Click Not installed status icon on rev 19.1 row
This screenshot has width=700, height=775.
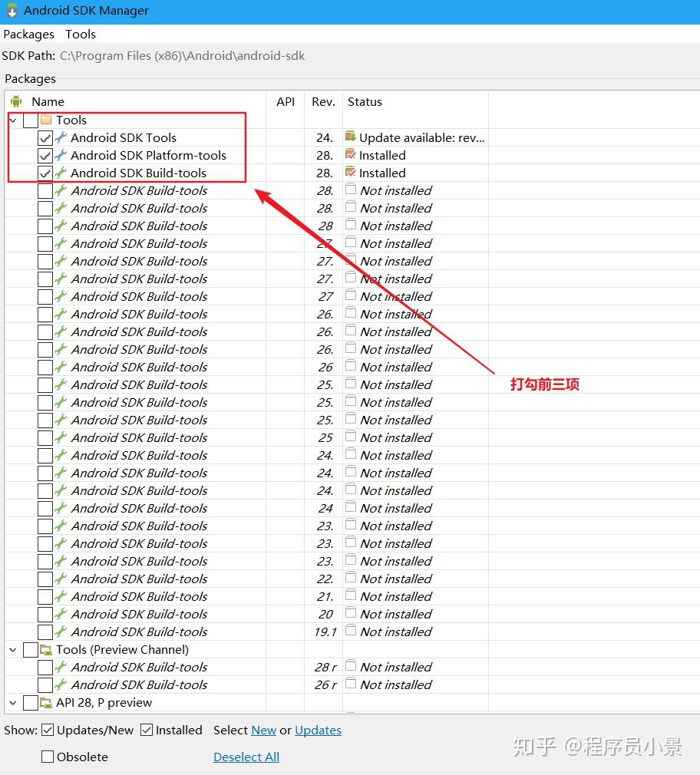[x=351, y=630]
